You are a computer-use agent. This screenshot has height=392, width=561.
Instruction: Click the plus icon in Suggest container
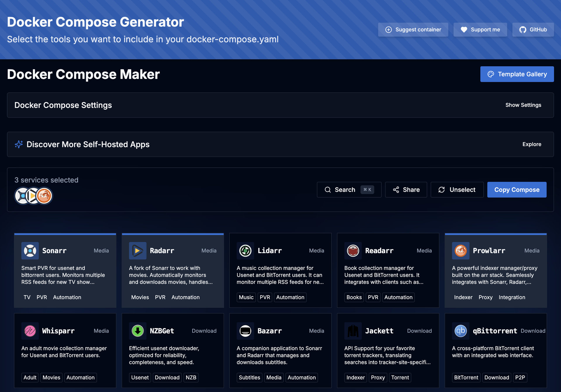coord(389,30)
